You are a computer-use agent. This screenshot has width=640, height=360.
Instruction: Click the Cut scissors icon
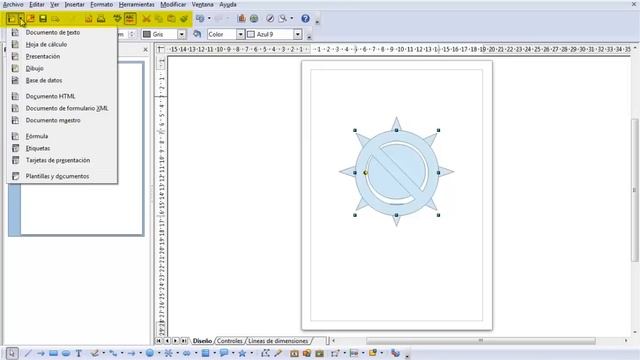[146, 19]
